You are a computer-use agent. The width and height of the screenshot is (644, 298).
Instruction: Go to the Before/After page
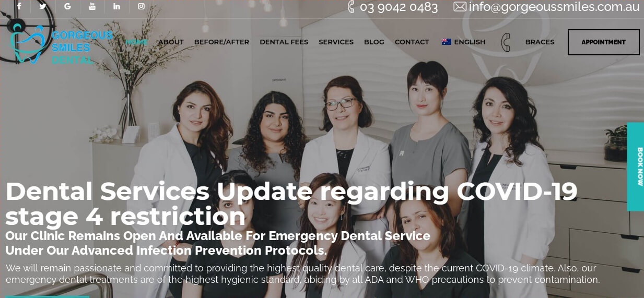point(221,42)
